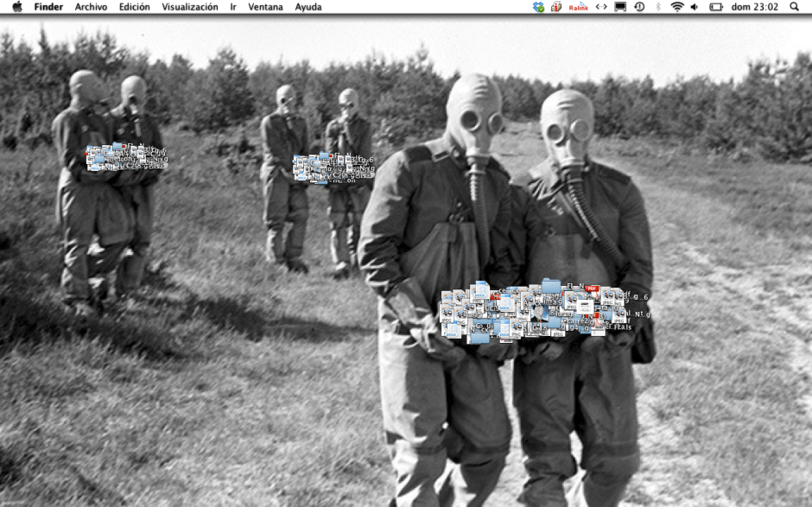This screenshot has width=812, height=507.
Task: Click the battery status icon
Action: [716, 6]
